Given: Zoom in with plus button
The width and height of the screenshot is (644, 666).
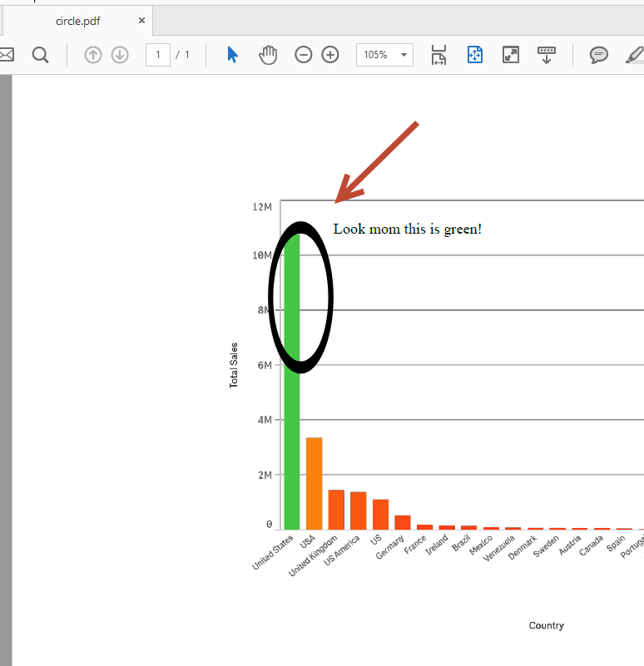Looking at the screenshot, I should (330, 55).
